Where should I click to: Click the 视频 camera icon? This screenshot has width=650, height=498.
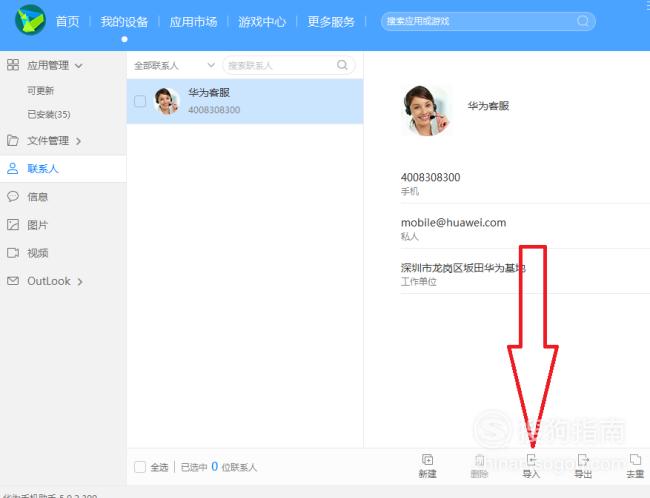click(x=13, y=253)
